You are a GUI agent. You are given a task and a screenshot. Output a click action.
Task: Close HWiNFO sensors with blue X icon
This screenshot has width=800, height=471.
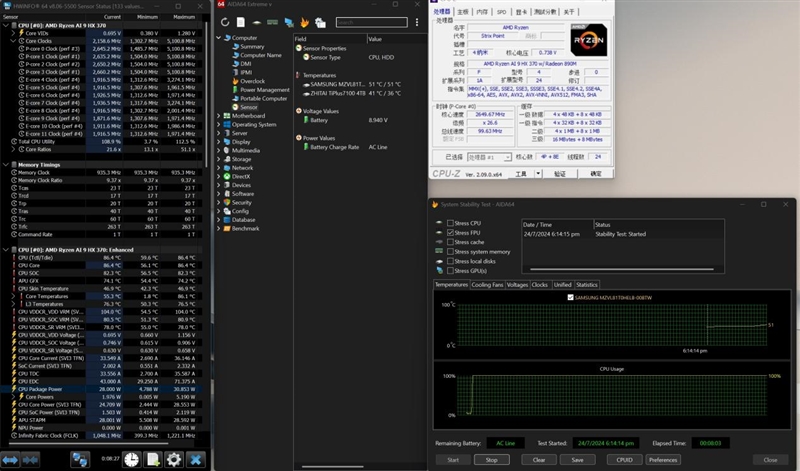click(x=195, y=460)
